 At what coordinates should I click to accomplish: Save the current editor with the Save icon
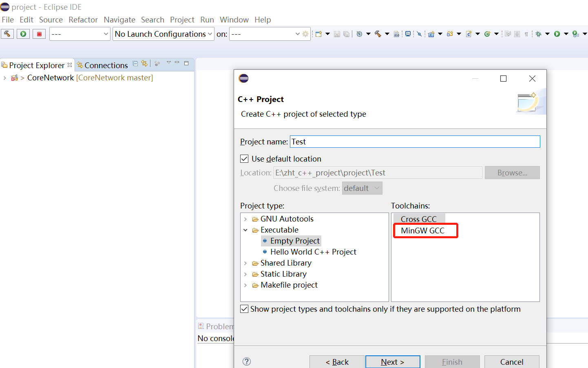click(x=337, y=34)
